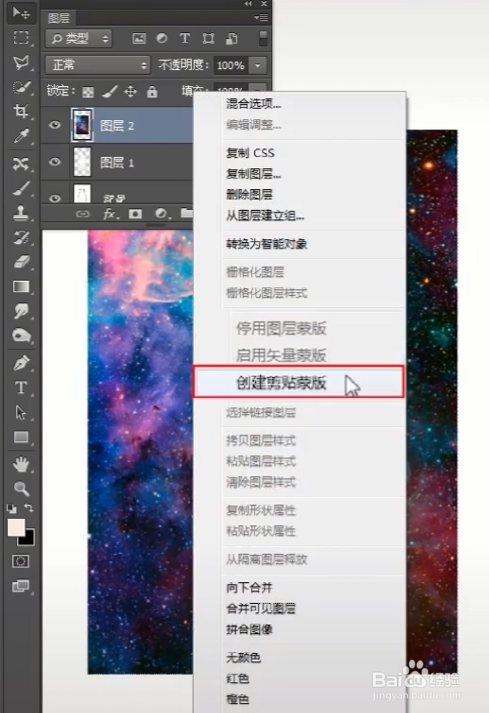Image resolution: width=489 pixels, height=713 pixels.
Task: Select the Clone Stamp tool
Action: [x=21, y=212]
